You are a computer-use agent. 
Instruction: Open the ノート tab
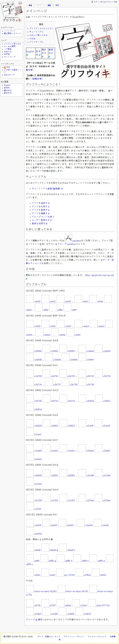click(x=39, y=5)
